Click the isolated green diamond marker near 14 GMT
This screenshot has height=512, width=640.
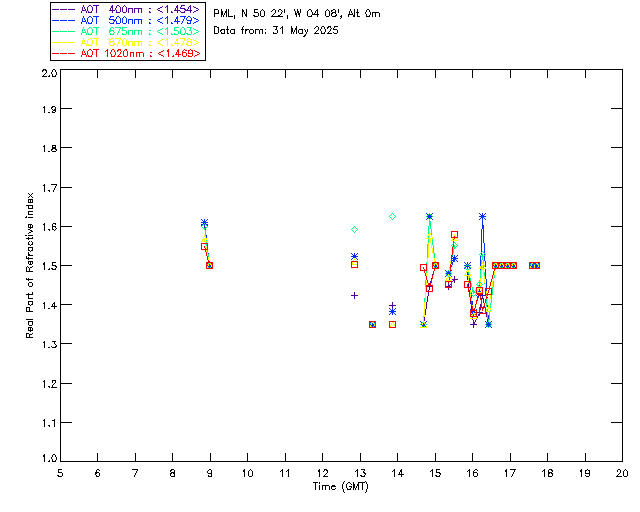392,216
